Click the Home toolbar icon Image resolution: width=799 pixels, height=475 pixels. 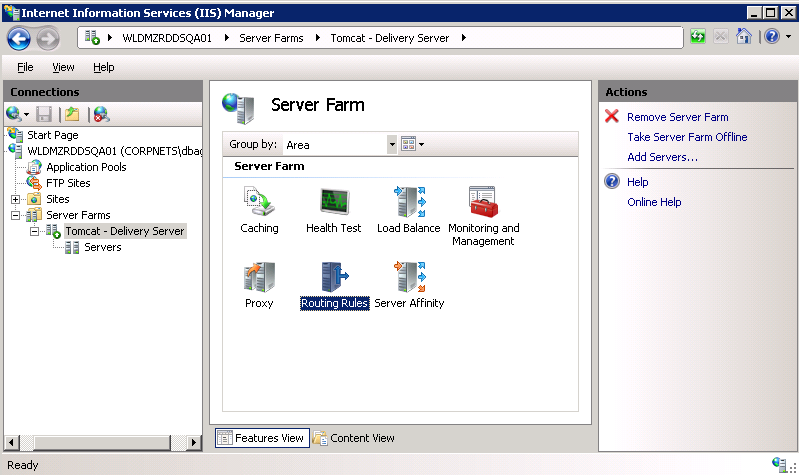743,36
